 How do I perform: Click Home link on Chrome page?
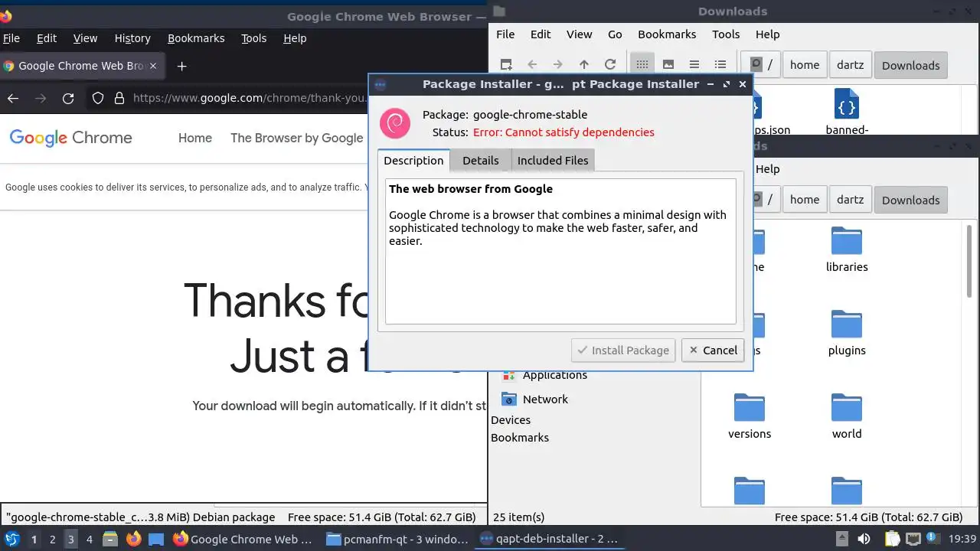click(x=195, y=138)
